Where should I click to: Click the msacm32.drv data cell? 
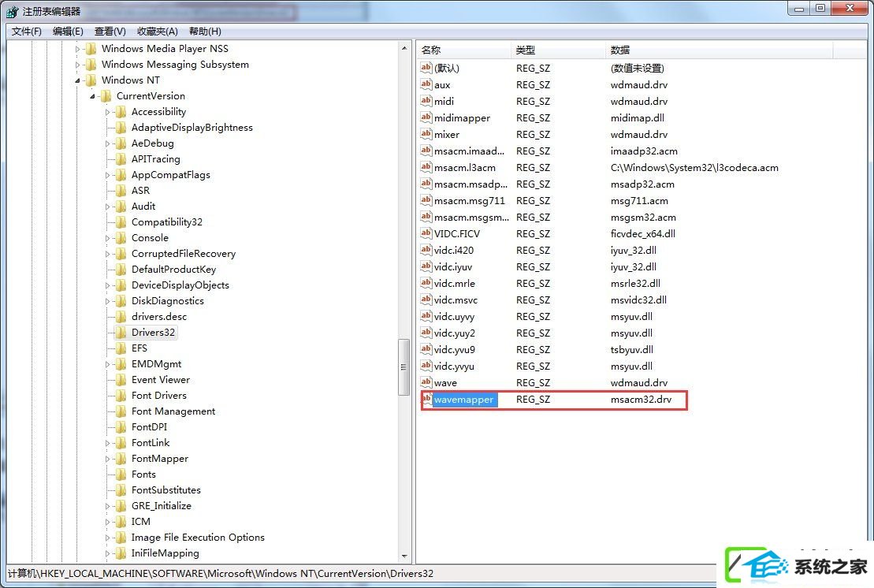pos(641,400)
